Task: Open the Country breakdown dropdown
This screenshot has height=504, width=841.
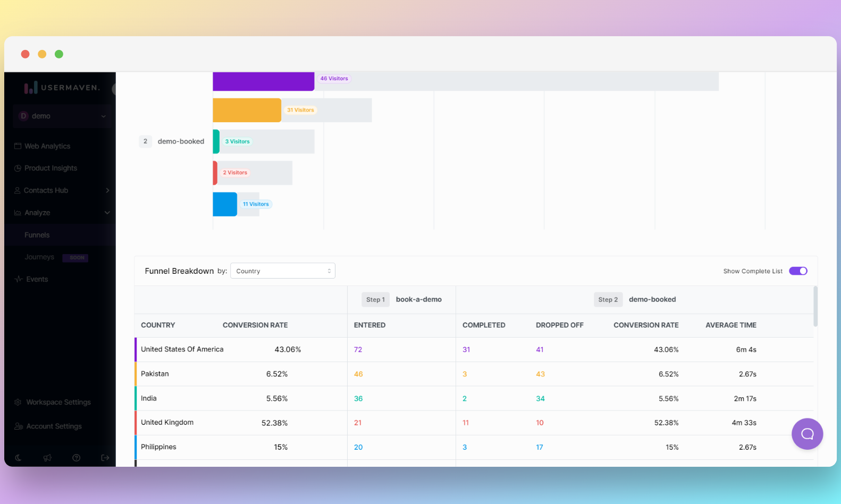Action: [x=282, y=271]
